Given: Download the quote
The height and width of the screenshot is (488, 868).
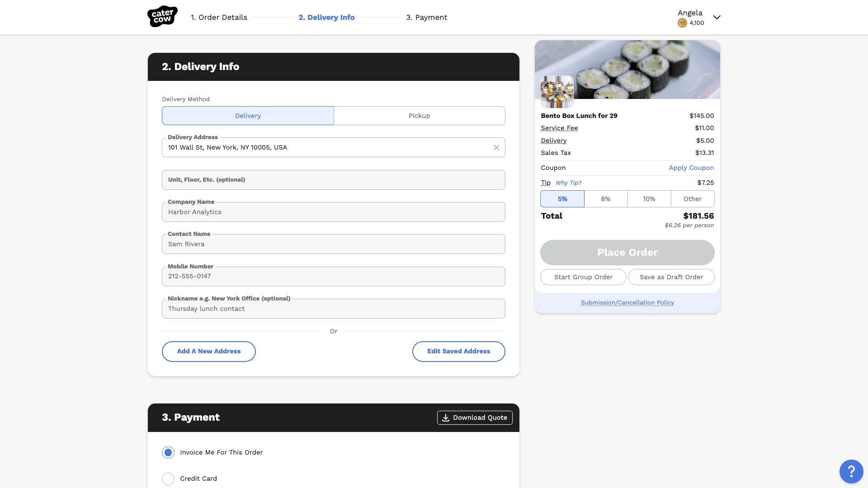Looking at the screenshot, I should [475, 418].
